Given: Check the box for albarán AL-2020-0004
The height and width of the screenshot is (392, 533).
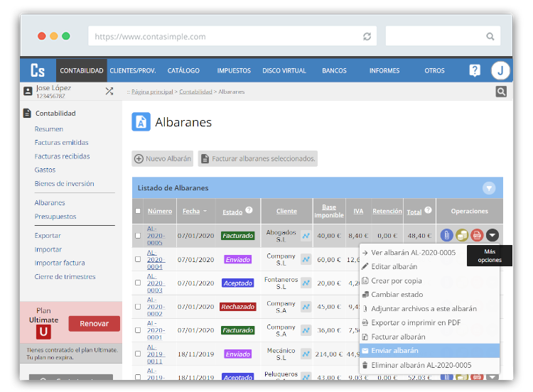Looking at the screenshot, I should (x=138, y=259).
